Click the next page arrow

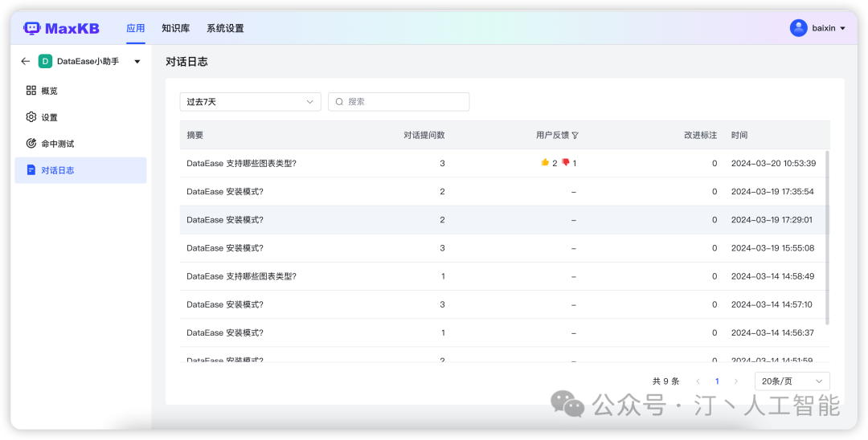coord(735,381)
